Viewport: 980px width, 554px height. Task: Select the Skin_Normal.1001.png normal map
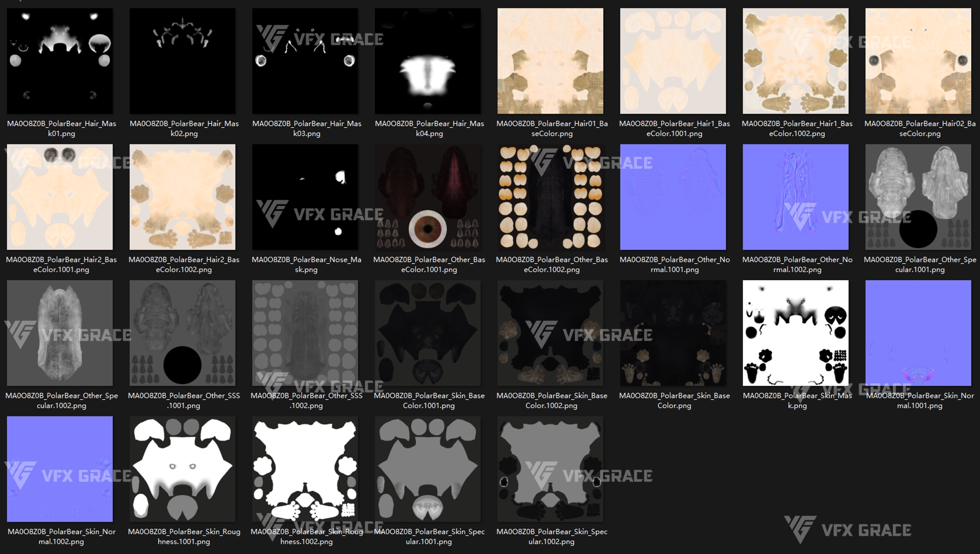pyautogui.click(x=918, y=333)
